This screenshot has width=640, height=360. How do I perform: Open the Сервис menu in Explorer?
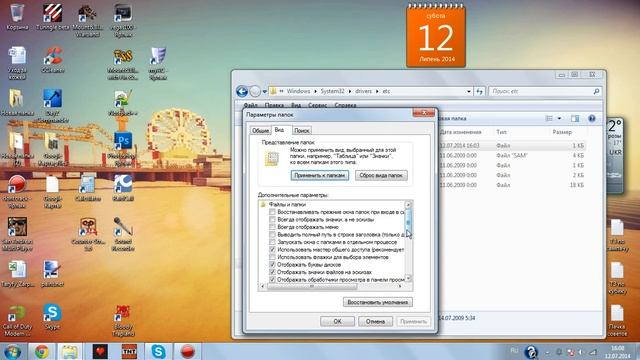(x=318, y=105)
